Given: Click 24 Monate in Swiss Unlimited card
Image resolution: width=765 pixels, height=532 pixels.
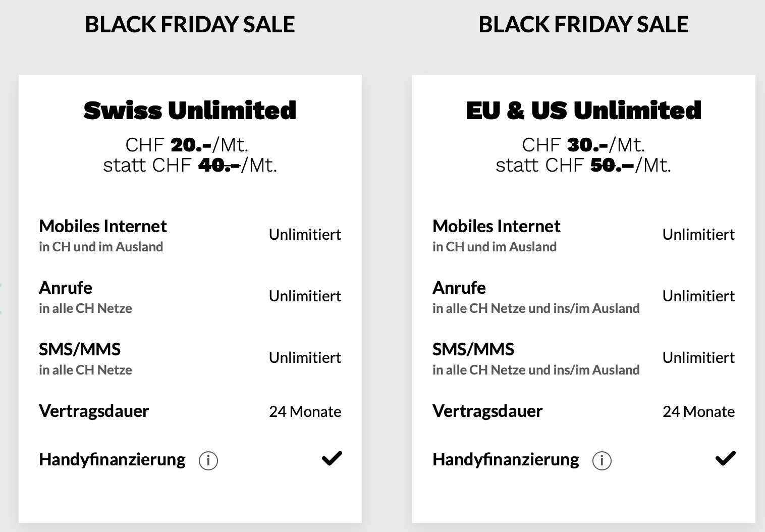Looking at the screenshot, I should pos(305,412).
